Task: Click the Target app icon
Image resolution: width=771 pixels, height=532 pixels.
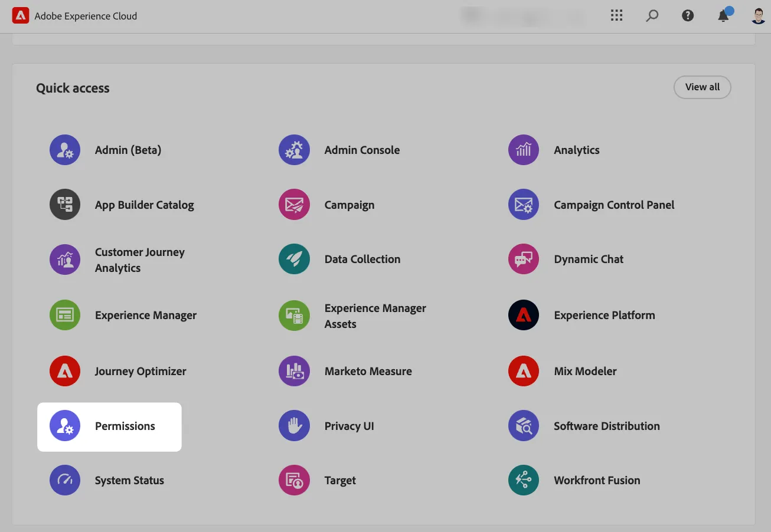Action: [x=294, y=480]
